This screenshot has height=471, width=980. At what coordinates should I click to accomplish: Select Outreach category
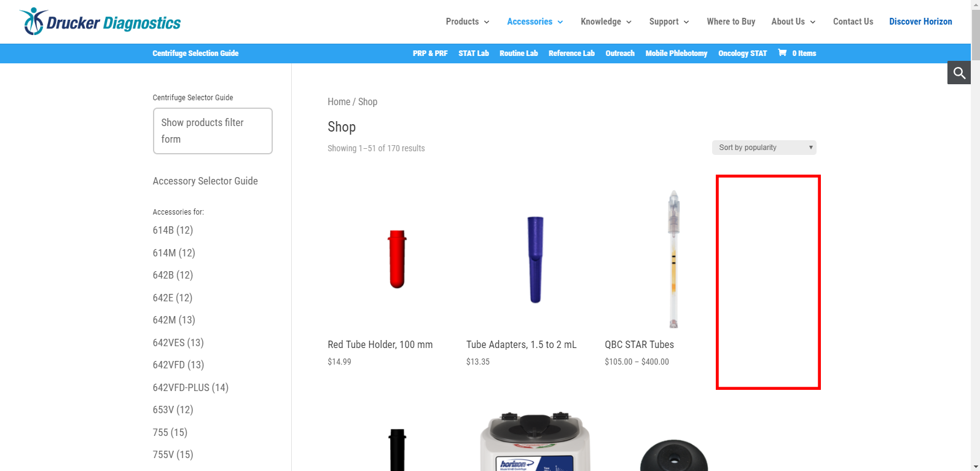tap(620, 53)
